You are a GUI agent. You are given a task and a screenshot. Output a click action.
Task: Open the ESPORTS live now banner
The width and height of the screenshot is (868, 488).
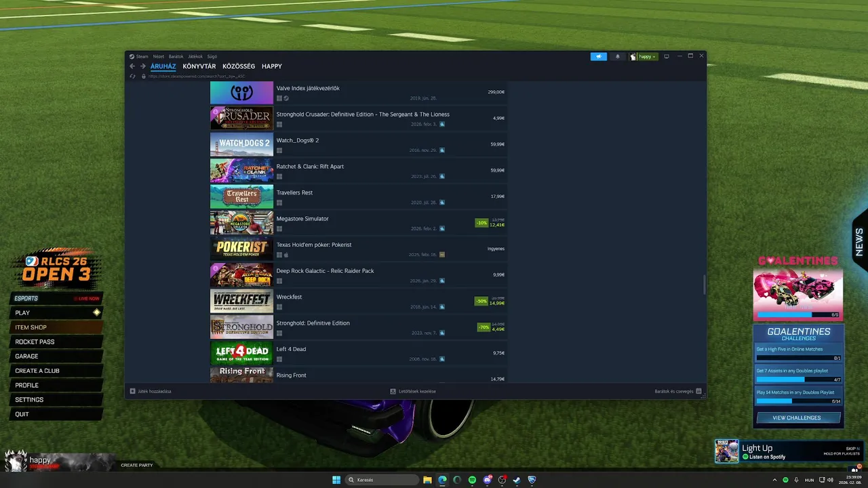[x=56, y=298]
